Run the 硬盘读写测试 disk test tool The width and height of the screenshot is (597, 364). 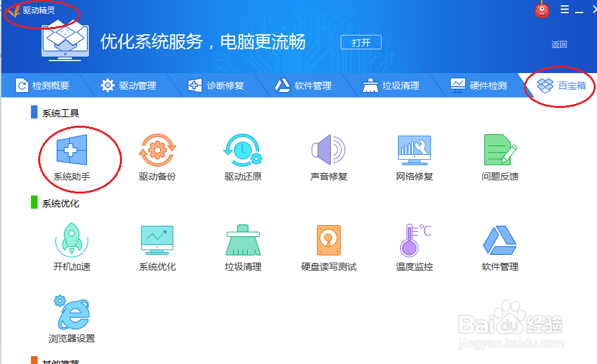(329, 247)
